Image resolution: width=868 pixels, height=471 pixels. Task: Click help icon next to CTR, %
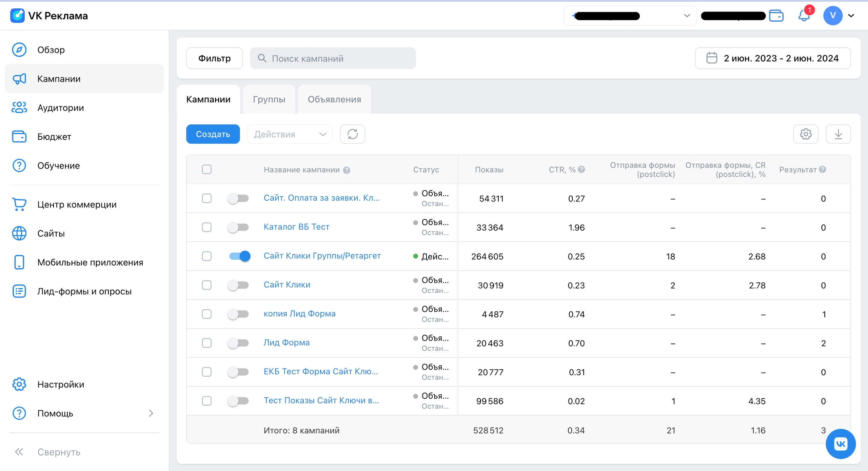coord(581,169)
